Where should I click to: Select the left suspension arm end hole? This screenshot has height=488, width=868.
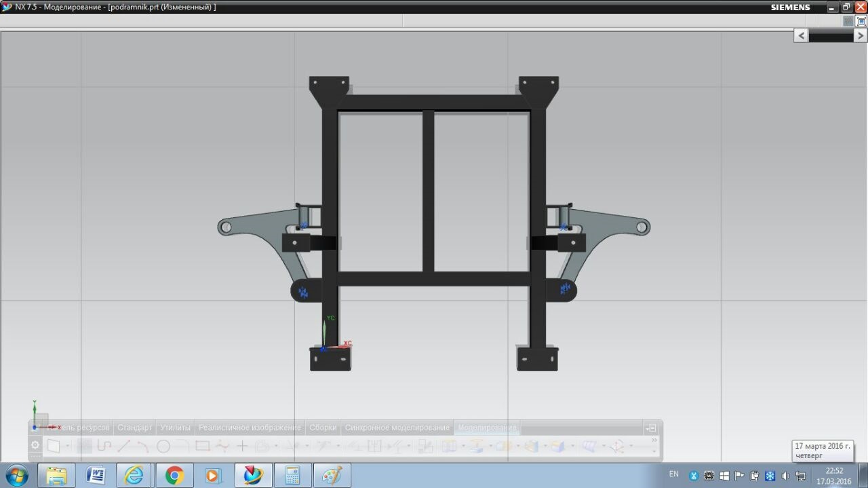(226, 227)
